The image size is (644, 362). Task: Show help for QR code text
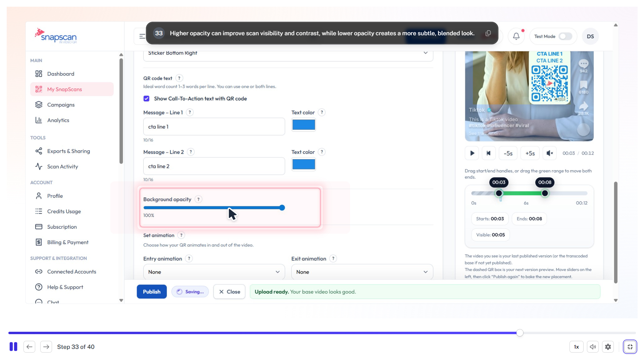tap(179, 78)
